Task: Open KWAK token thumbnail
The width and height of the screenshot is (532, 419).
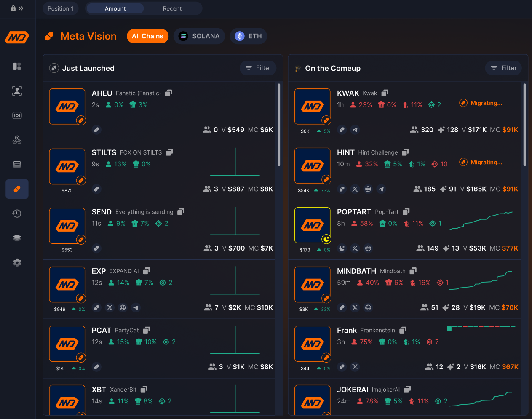Action: (312, 107)
